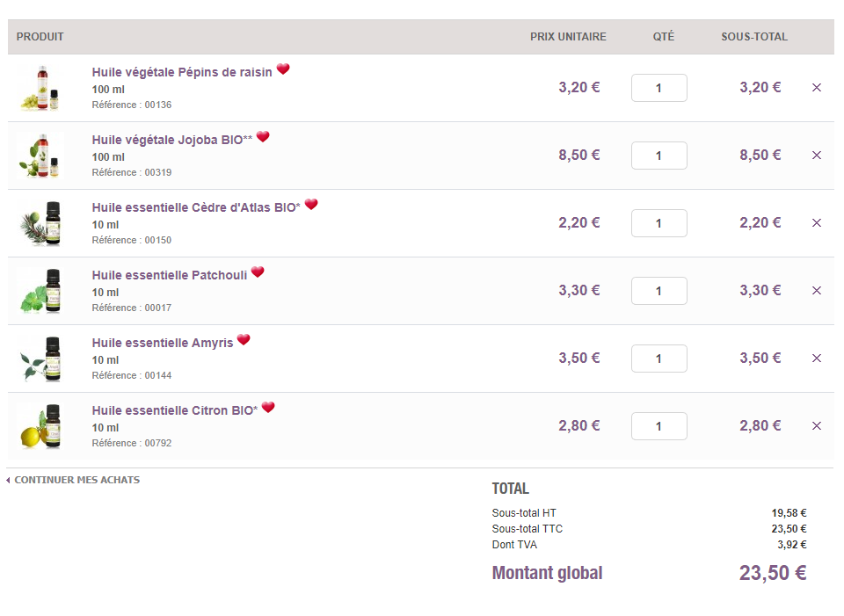Viewport: 844px width, 616px height.
Task: Delete Jojoba BIO oil row
Action: pyautogui.click(x=816, y=156)
